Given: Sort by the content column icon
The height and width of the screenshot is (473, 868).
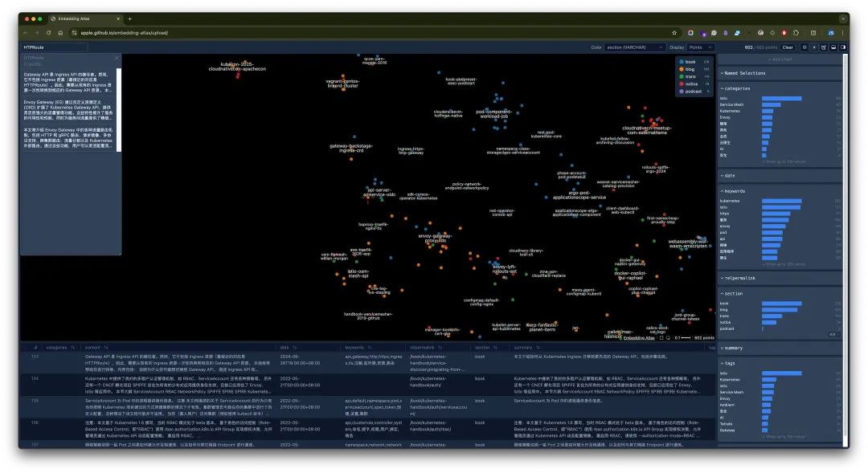Looking at the screenshot, I should (x=106, y=348).
